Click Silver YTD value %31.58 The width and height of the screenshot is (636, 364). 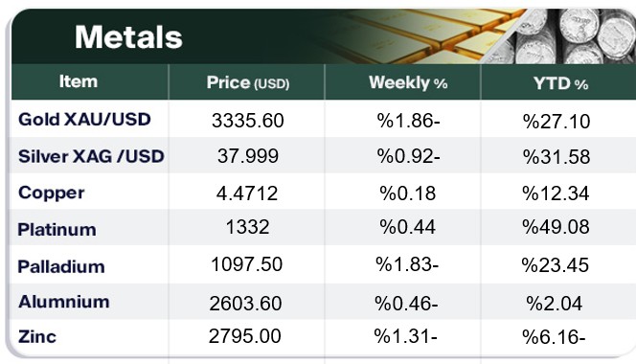[x=556, y=157]
